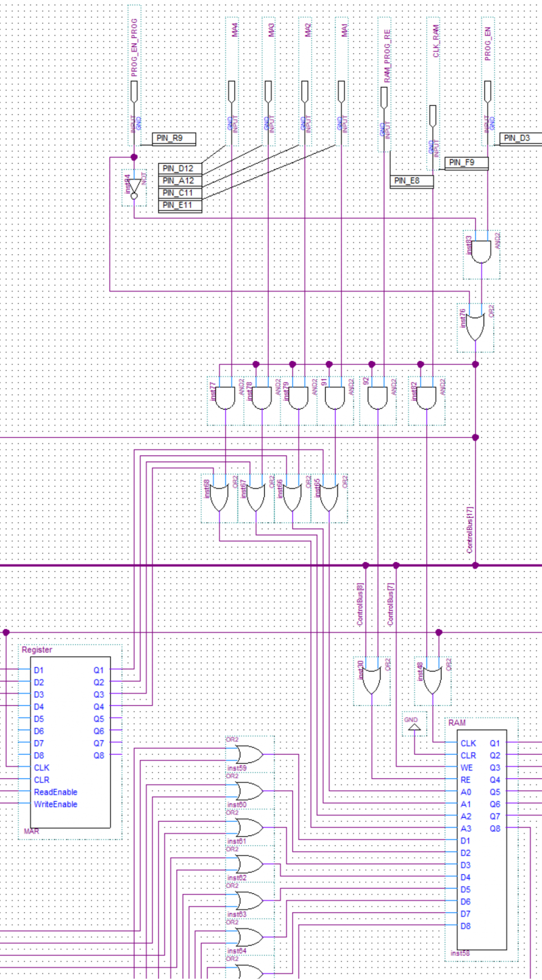This screenshot has width=542, height=980.
Task: Click the CLR port on RAM block
Action: click(x=468, y=756)
